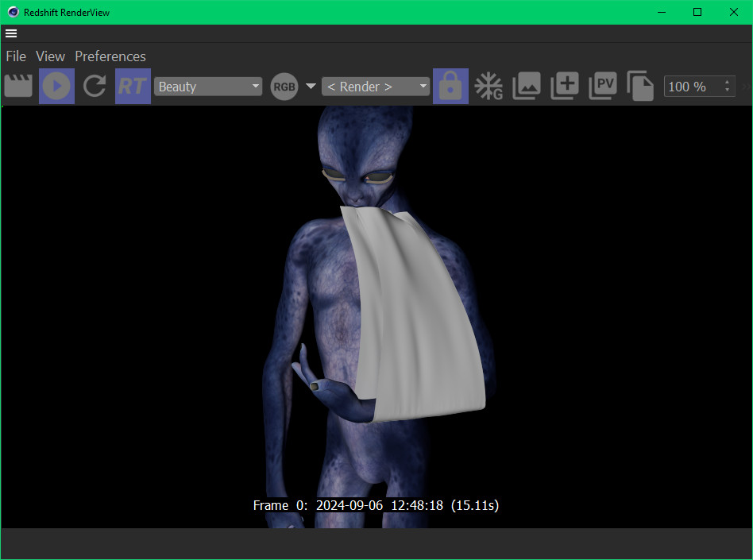Minimize the Redshift RenderView window
Image resolution: width=753 pixels, height=560 pixels.
coord(662,12)
